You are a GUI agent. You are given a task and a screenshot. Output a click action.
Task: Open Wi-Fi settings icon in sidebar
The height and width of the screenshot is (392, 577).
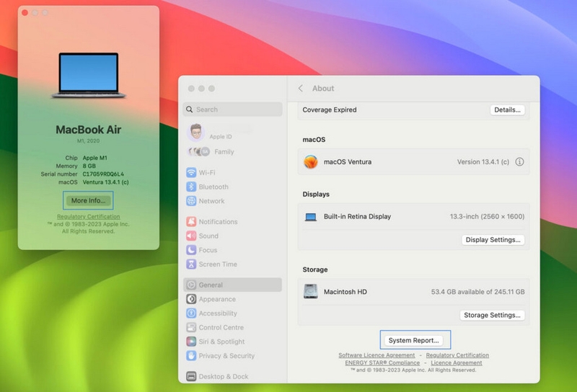191,172
